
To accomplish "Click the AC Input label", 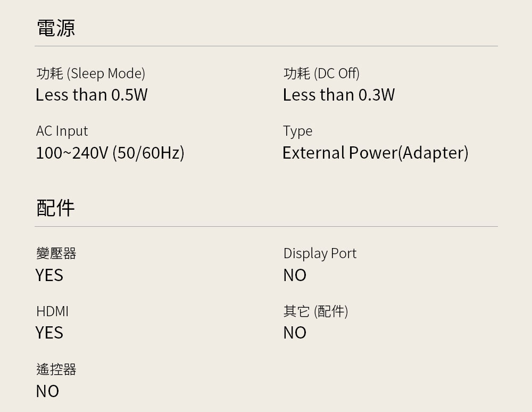I will (62, 131).
